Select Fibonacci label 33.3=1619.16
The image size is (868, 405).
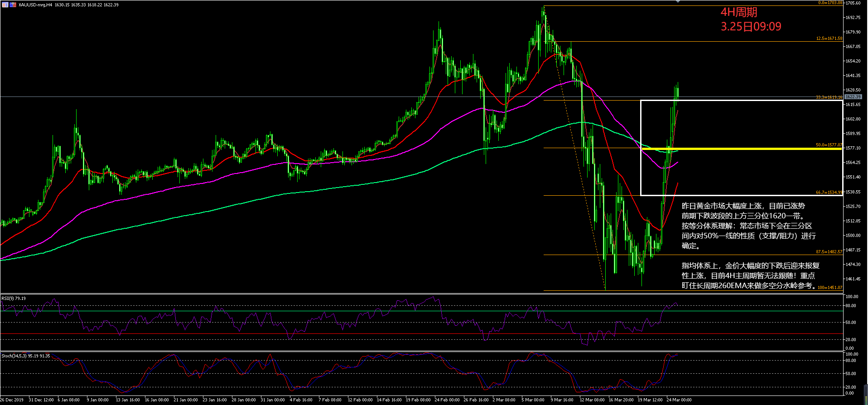[829, 97]
